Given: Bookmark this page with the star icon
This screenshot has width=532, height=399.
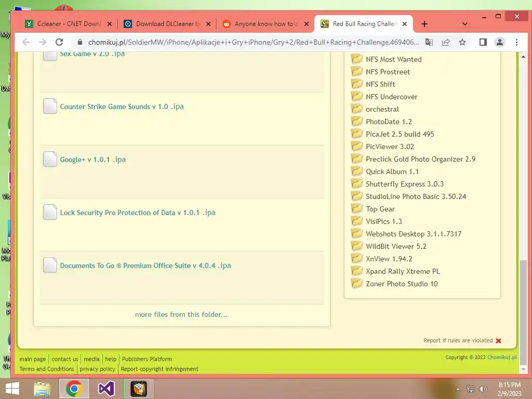Looking at the screenshot, I should tap(462, 42).
